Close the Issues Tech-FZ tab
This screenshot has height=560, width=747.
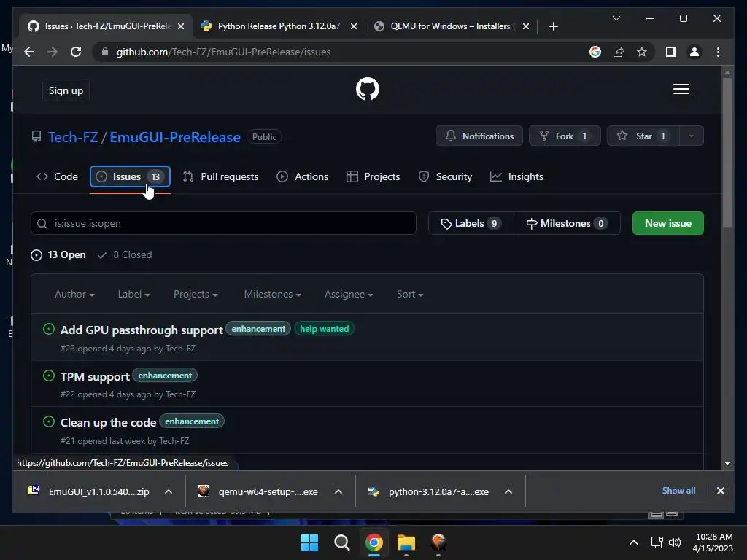click(x=181, y=26)
